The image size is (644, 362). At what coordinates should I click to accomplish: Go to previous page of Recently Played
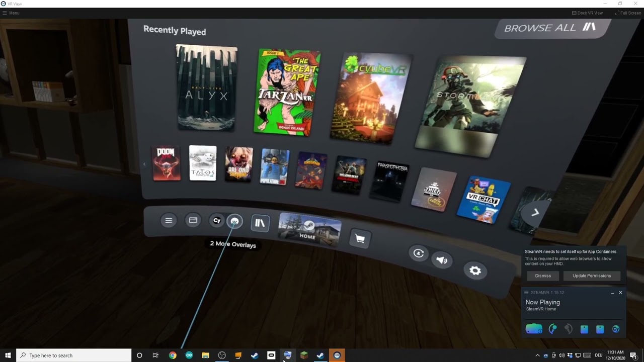pyautogui.click(x=144, y=164)
